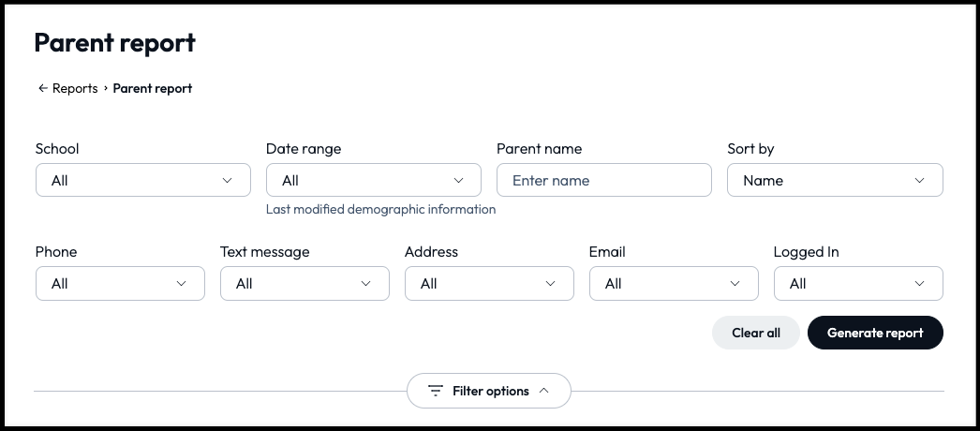Click the chevron arrow in Date range dropdown
Viewport: 980px width, 431px height.
458,180
